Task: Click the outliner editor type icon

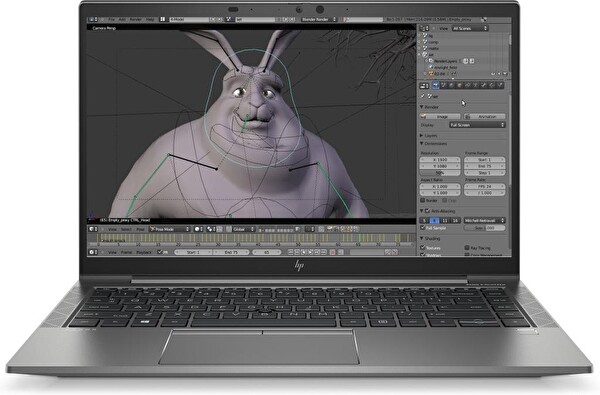Action: tap(424, 28)
